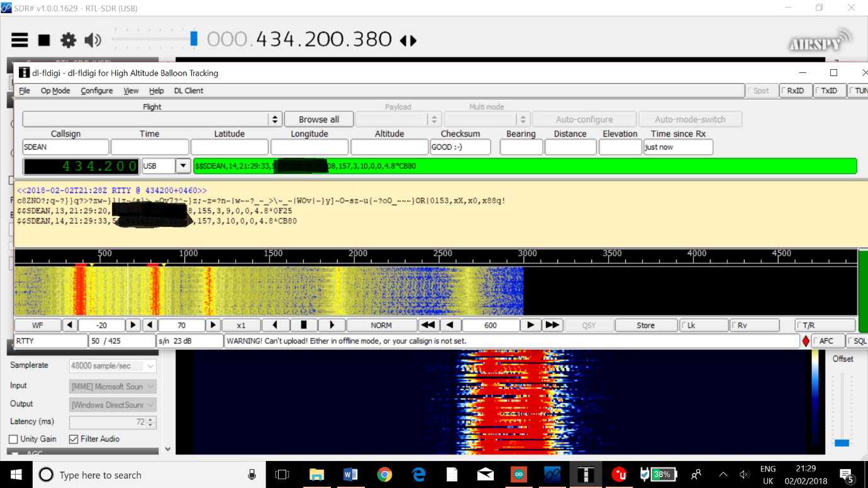The width and height of the screenshot is (868, 488).
Task: Increase the waterfall lower level from -20
Action: coord(133,325)
